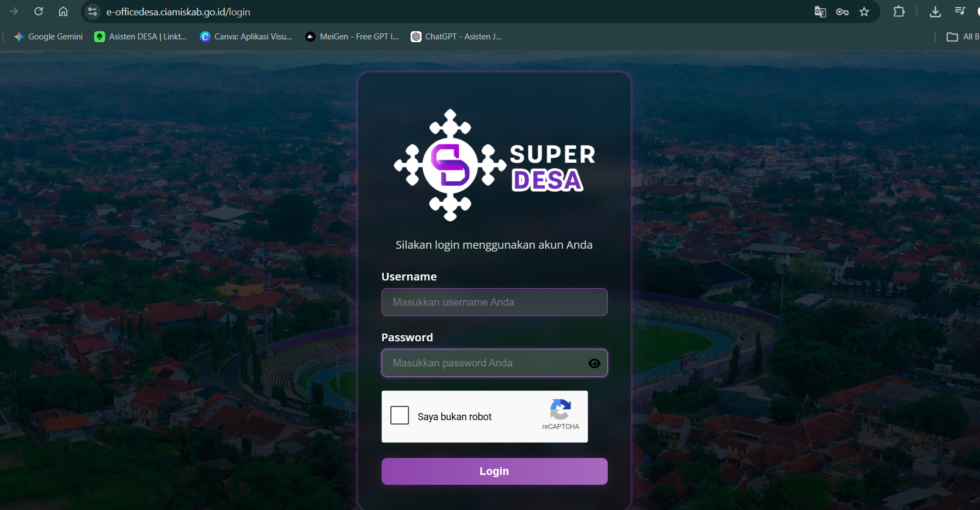
Task: Open site information icon in address bar
Action: click(x=92, y=12)
